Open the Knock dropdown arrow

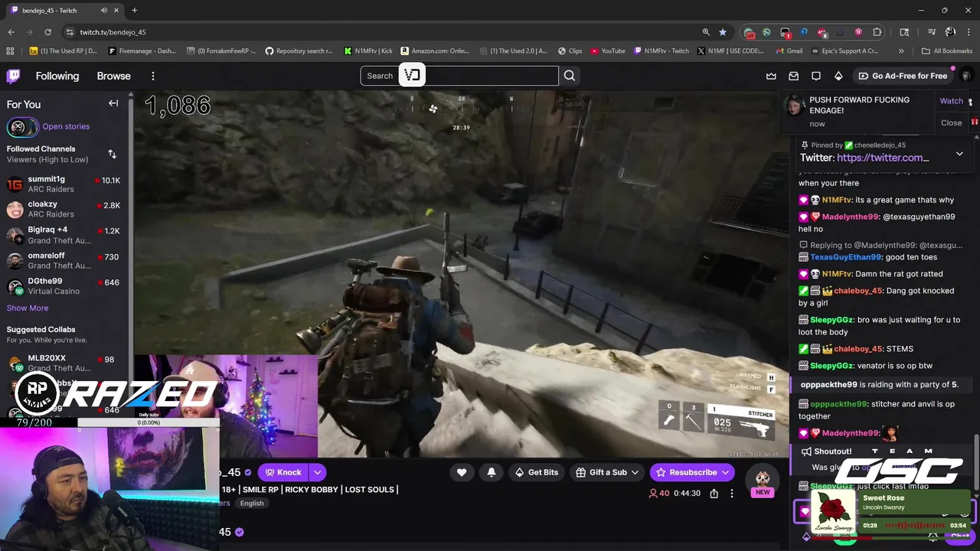[317, 472]
